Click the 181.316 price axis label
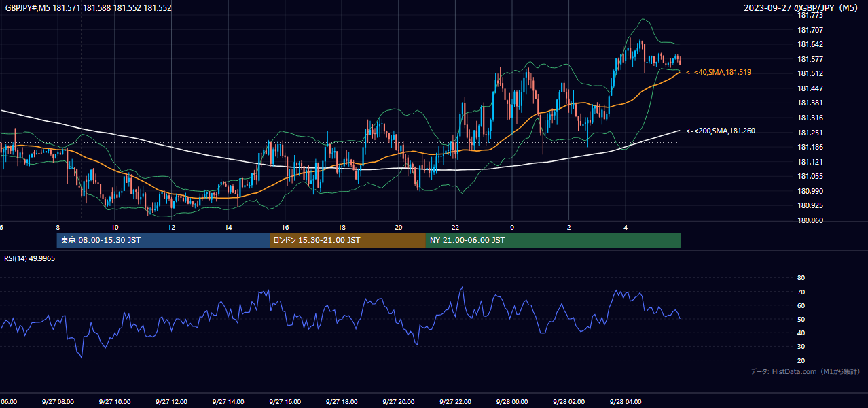Screen dimensions: 868x408 point(810,118)
